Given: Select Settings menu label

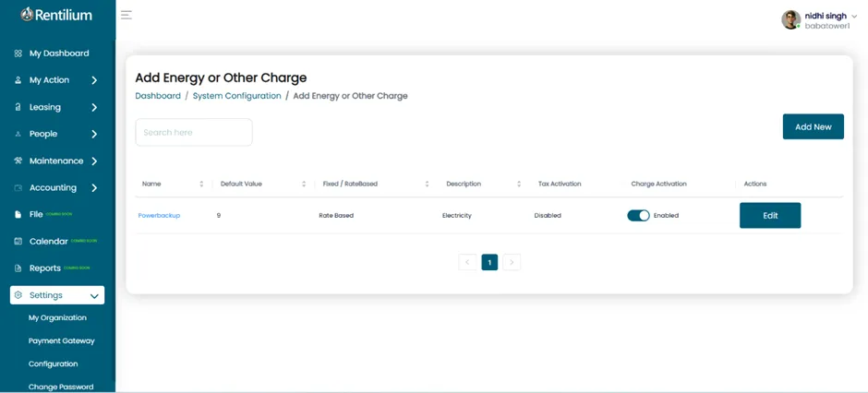Looking at the screenshot, I should click(46, 295).
